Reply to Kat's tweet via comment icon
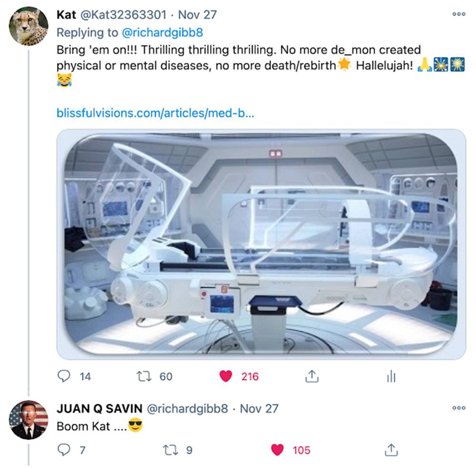476x468 pixels. coord(64,377)
